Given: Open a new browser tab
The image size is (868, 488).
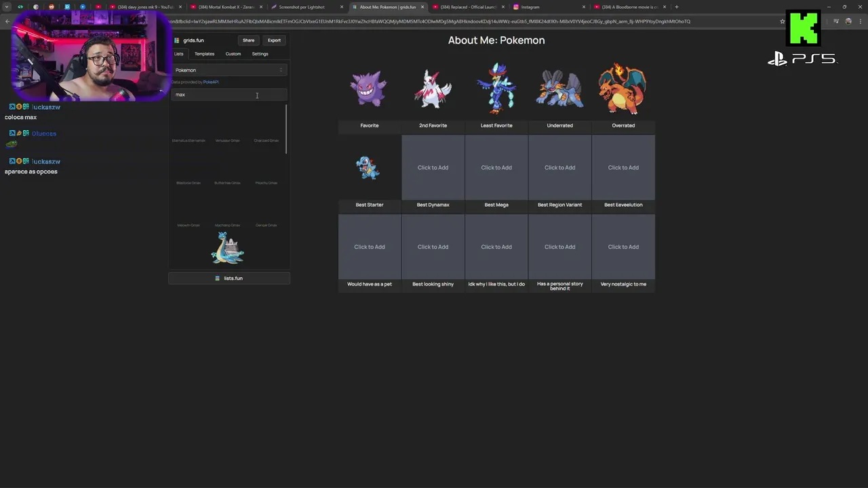Looking at the screenshot, I should coord(676,7).
